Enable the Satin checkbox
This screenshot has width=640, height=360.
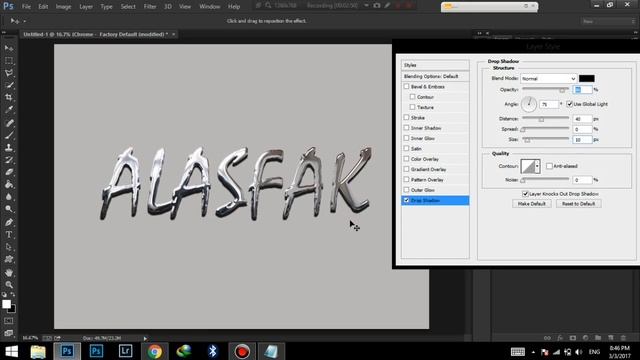point(406,149)
